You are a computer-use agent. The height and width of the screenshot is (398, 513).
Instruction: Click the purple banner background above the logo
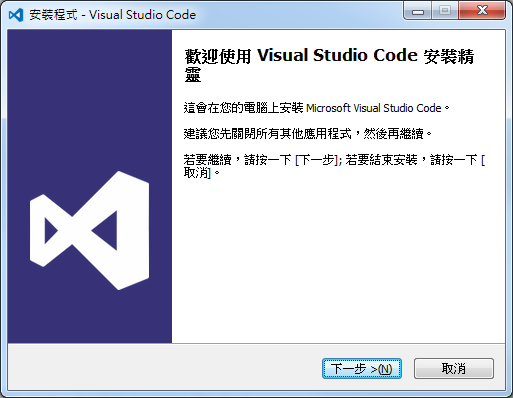click(x=89, y=100)
